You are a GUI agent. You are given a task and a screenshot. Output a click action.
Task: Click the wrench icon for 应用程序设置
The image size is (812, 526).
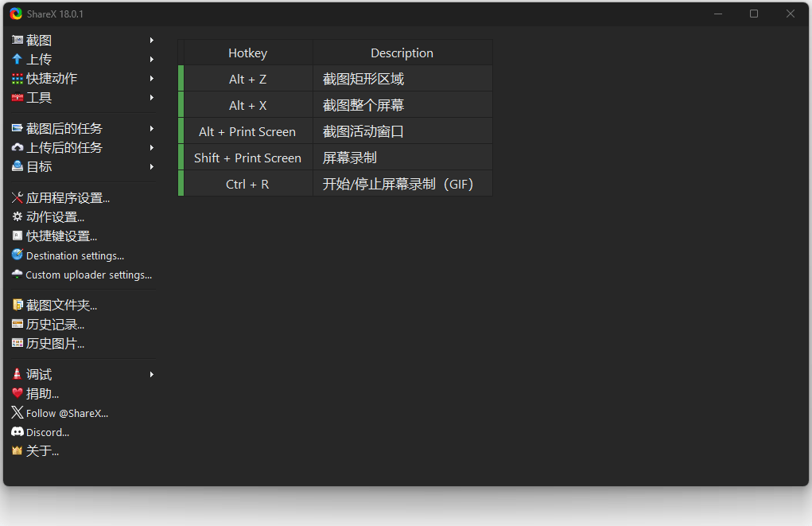17,197
